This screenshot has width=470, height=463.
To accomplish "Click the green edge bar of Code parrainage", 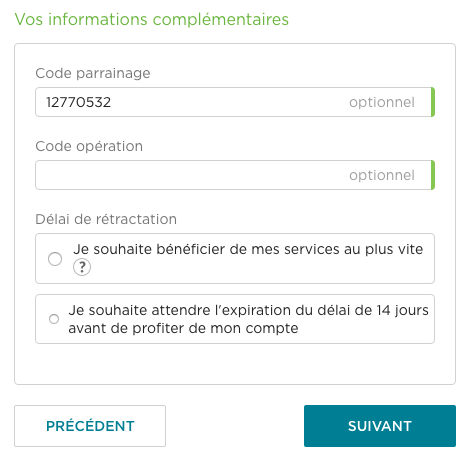I will [x=433, y=102].
